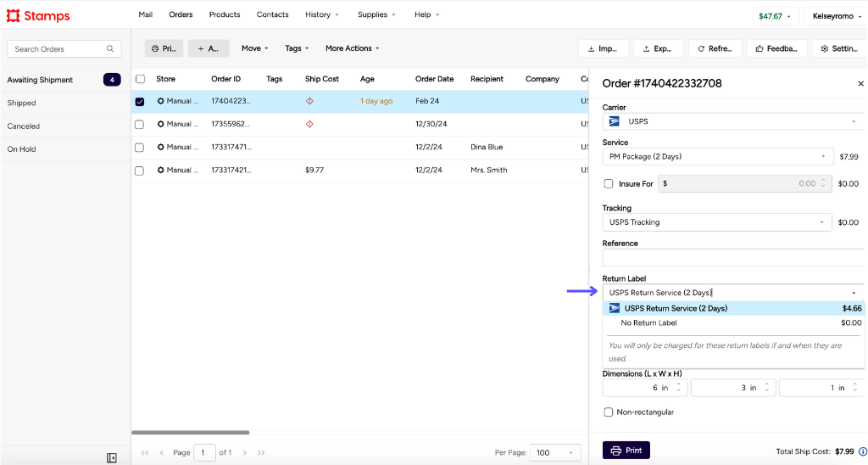Open the History menu

pos(321,14)
